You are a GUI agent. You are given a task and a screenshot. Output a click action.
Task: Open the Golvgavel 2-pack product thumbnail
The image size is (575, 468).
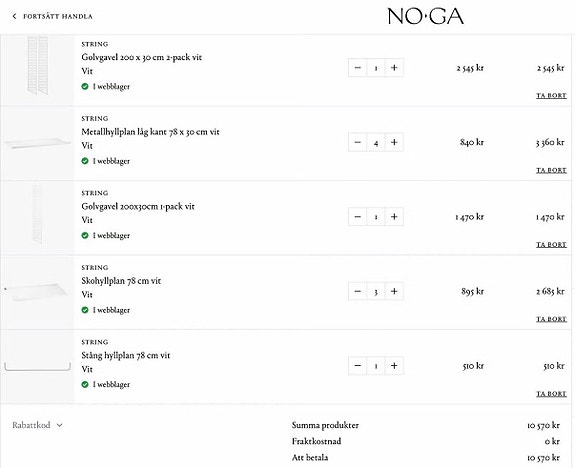coord(37,70)
